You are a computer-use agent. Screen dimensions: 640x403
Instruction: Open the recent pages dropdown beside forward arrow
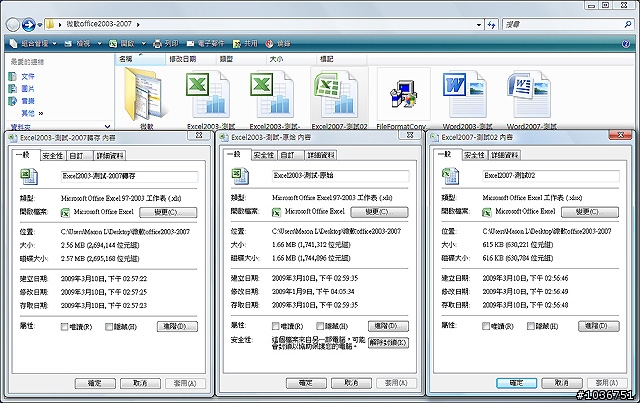(40, 25)
